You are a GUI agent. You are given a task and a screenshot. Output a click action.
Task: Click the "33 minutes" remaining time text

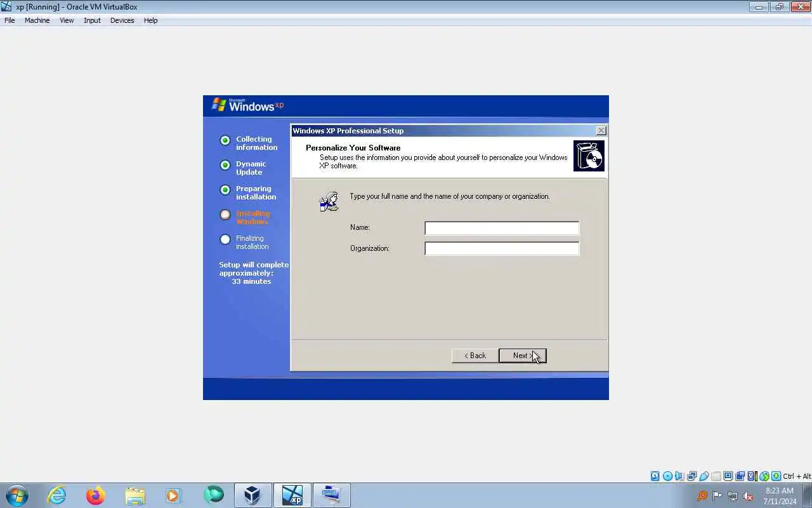251,281
